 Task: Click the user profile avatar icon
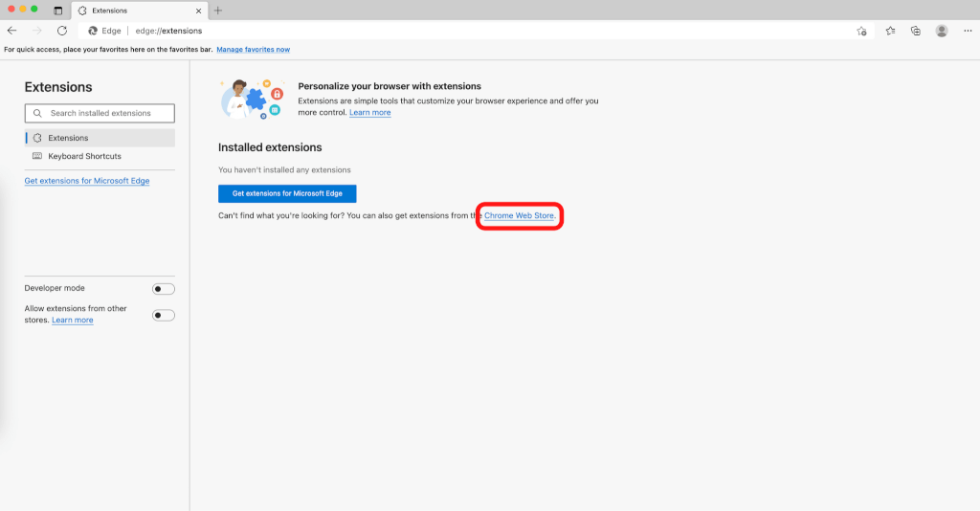click(942, 31)
